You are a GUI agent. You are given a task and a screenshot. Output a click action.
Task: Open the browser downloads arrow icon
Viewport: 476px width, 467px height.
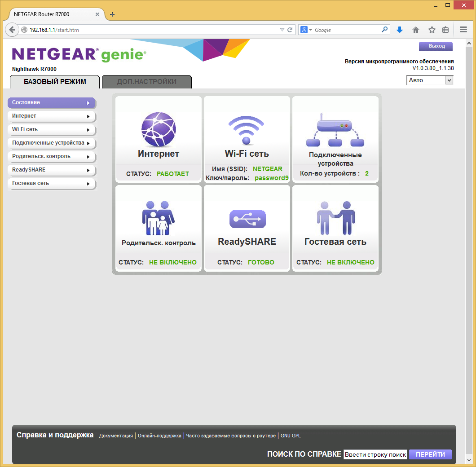[400, 30]
